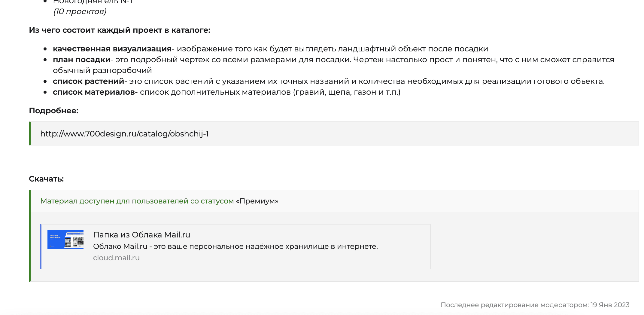Click the 'Последнее редактирование модератором' note
The image size is (644, 315).
pyautogui.click(x=515, y=305)
